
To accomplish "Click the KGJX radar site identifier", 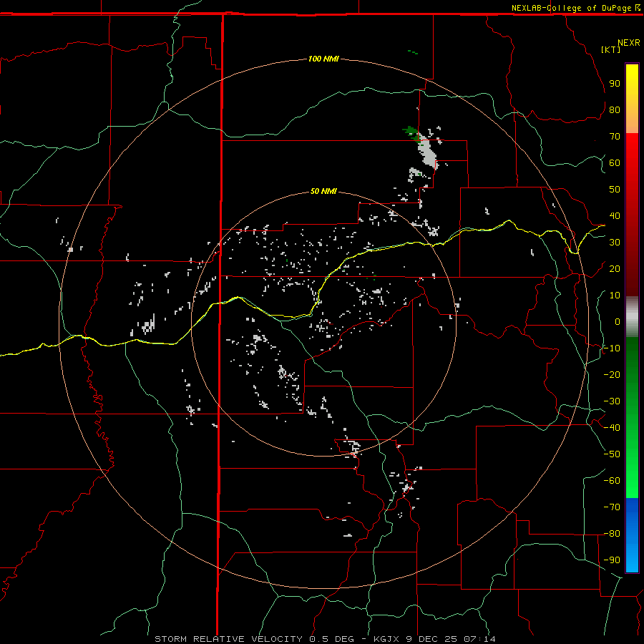I will pos(386,639).
